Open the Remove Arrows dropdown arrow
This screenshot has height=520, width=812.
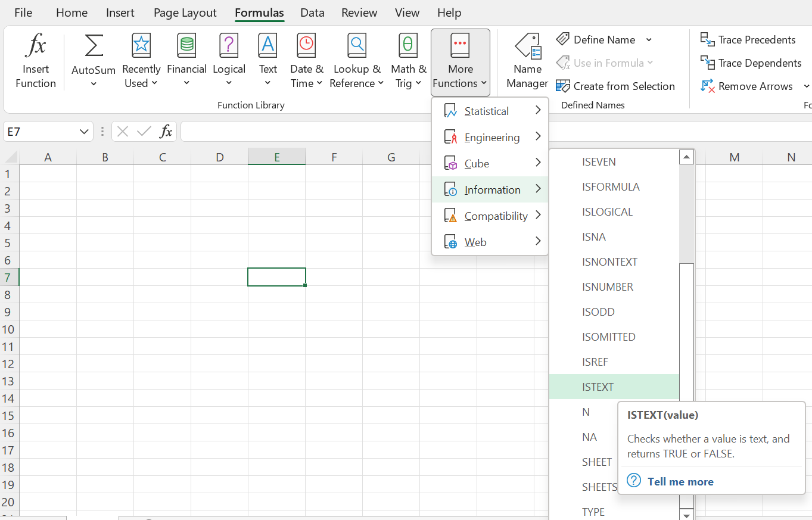(806, 86)
